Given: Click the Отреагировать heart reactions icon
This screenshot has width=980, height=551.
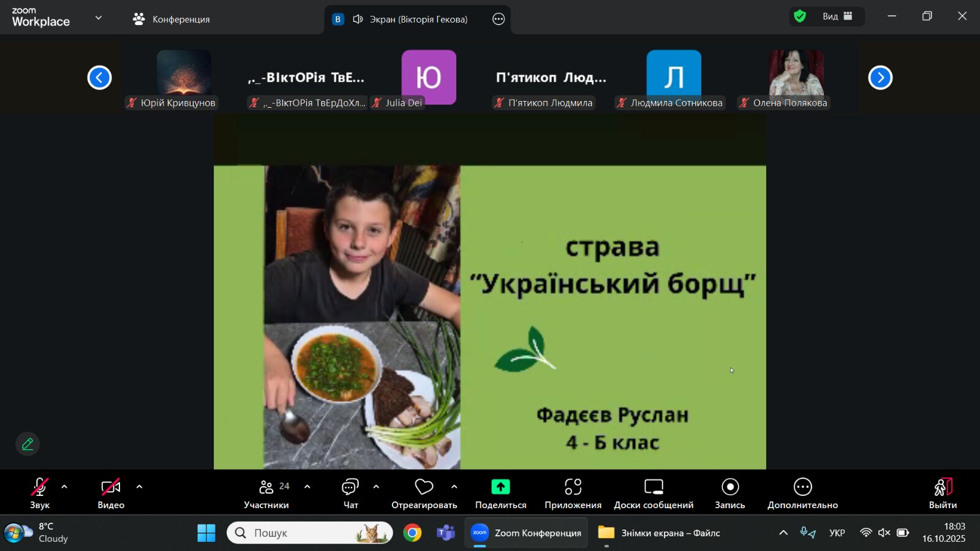Looking at the screenshot, I should click(x=424, y=487).
